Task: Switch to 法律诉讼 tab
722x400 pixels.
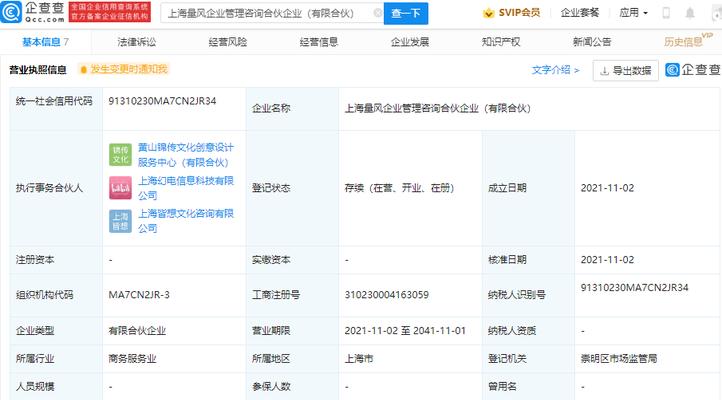Action: point(137,42)
